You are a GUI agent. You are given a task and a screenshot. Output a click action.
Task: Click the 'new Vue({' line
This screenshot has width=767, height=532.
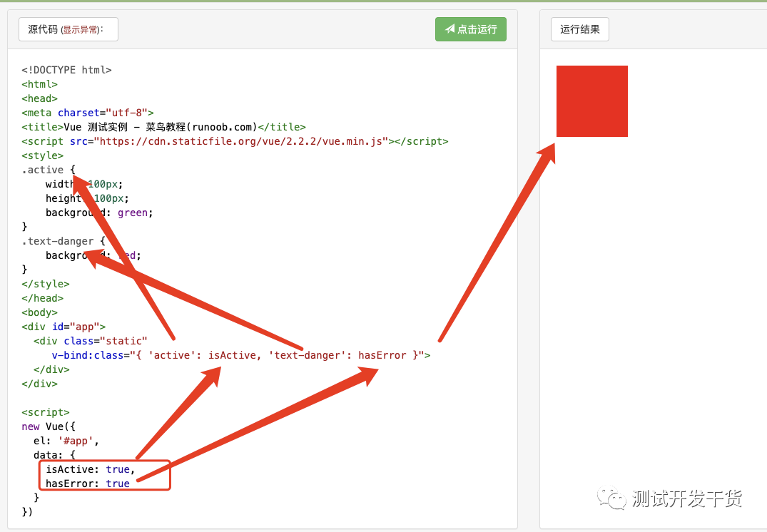[49, 426]
